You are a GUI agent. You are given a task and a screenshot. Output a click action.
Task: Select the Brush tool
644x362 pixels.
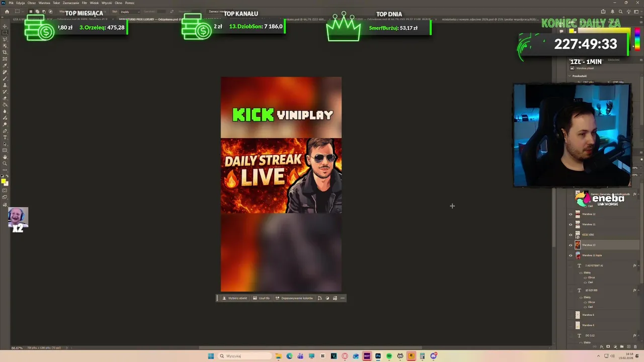point(5,78)
